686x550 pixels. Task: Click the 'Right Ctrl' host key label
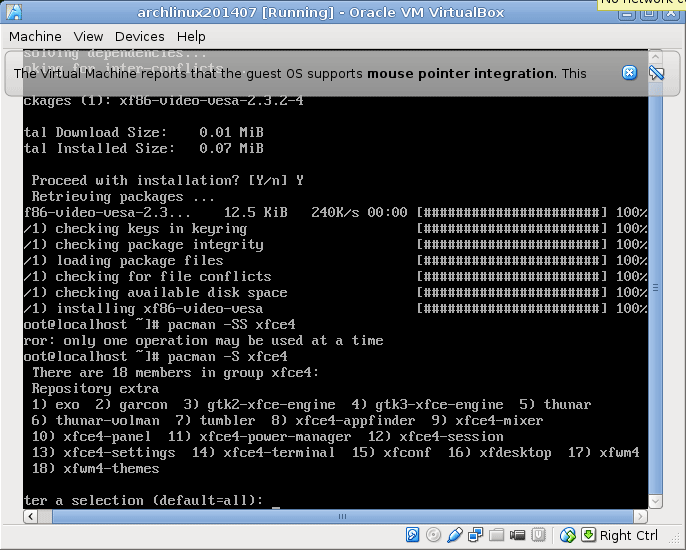coord(629,535)
